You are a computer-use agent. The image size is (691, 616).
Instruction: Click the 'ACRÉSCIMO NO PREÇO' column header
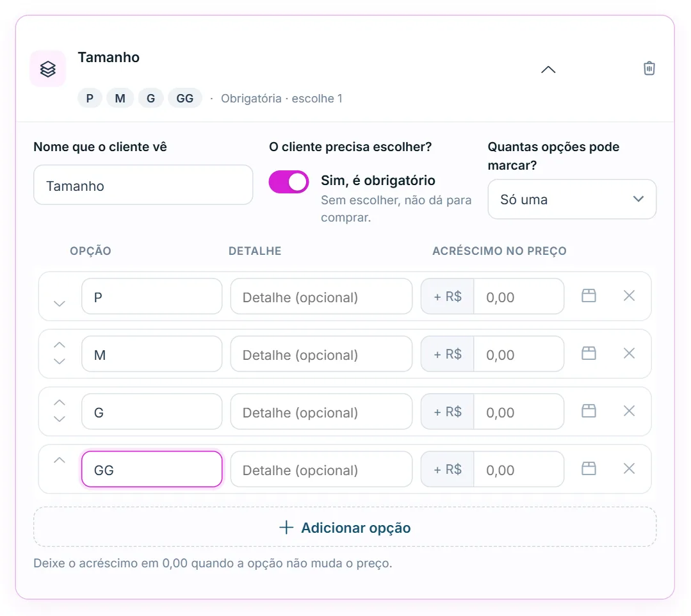[x=500, y=251]
